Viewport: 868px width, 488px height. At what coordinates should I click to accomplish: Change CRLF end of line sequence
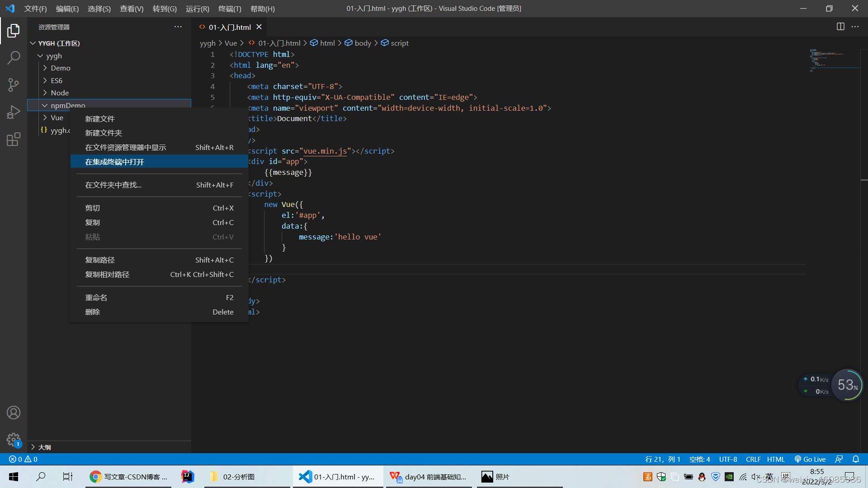pos(753,459)
